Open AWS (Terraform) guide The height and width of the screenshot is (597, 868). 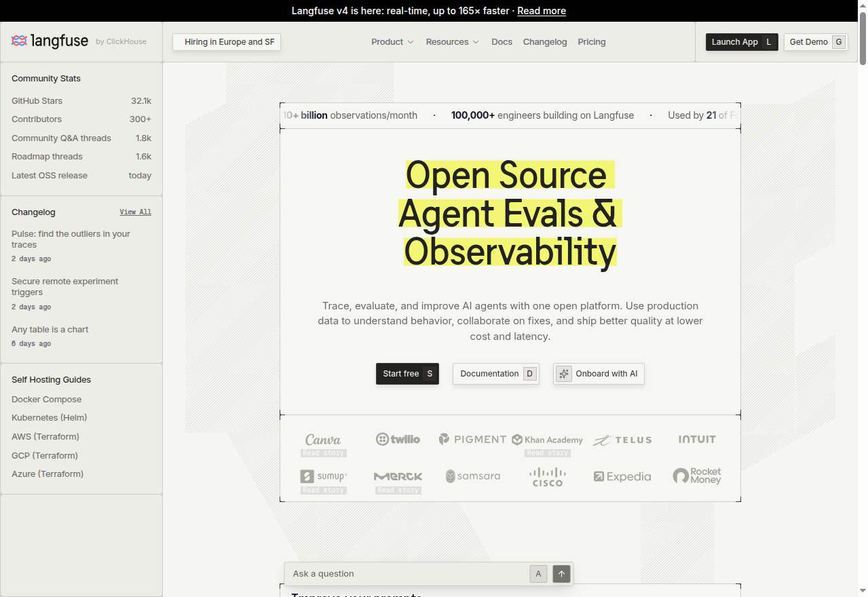click(x=45, y=437)
